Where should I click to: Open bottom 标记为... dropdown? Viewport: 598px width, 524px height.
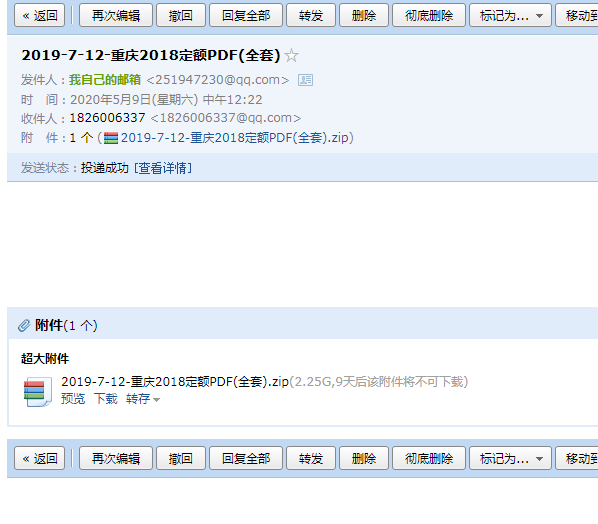coord(510,458)
